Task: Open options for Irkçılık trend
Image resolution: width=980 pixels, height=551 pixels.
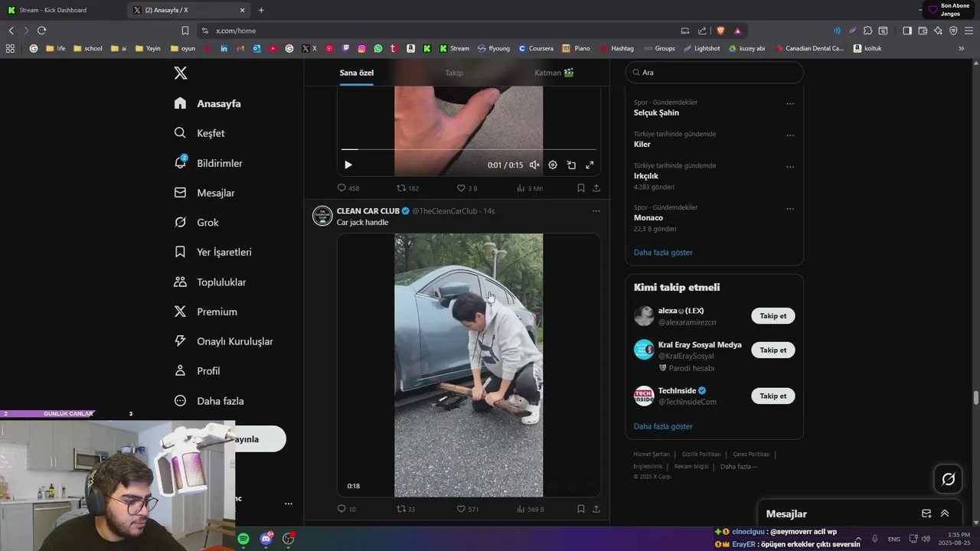Action: [790, 167]
